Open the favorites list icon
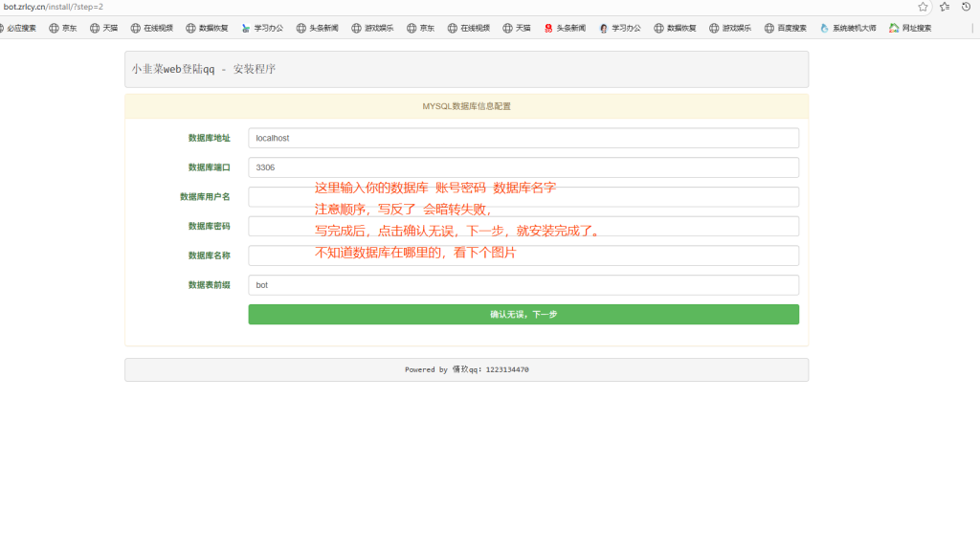This screenshot has height=555, width=980. pos(945,7)
